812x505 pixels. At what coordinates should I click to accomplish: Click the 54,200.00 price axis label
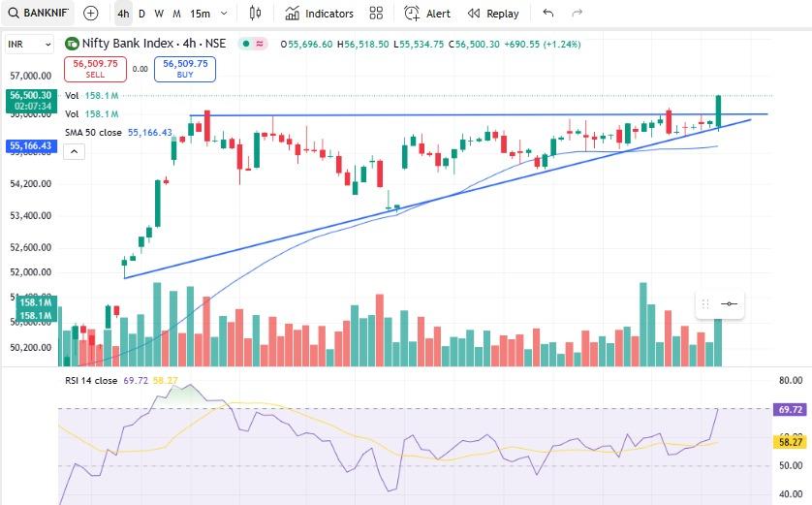coord(31,184)
